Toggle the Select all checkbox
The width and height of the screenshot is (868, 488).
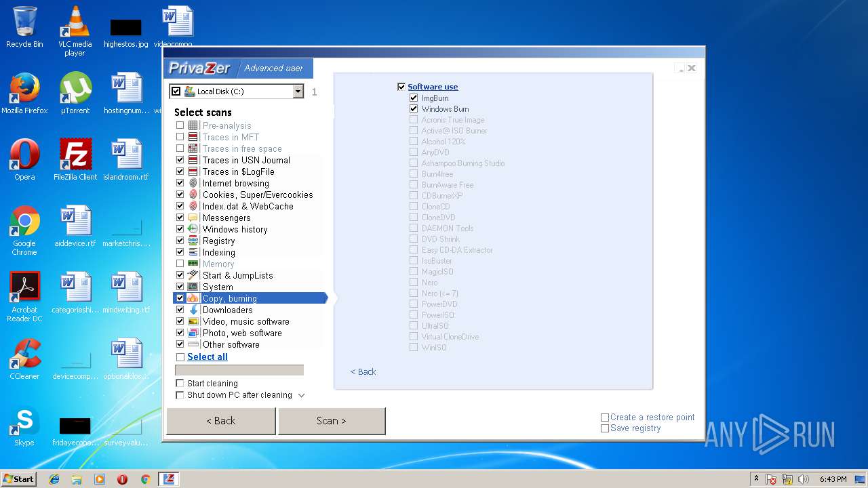[180, 357]
